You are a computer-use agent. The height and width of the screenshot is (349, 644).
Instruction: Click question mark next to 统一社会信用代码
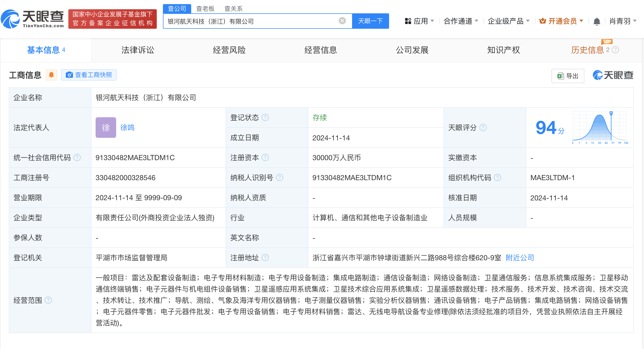(77, 158)
